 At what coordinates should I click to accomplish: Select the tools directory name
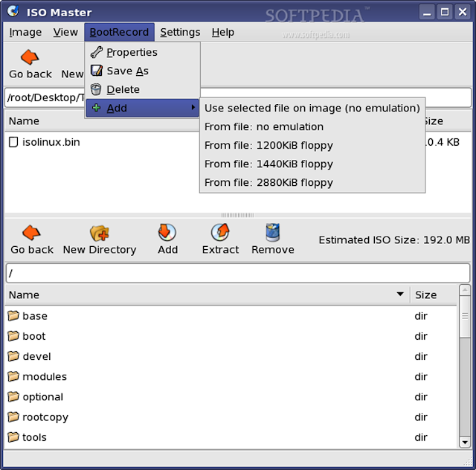point(34,437)
